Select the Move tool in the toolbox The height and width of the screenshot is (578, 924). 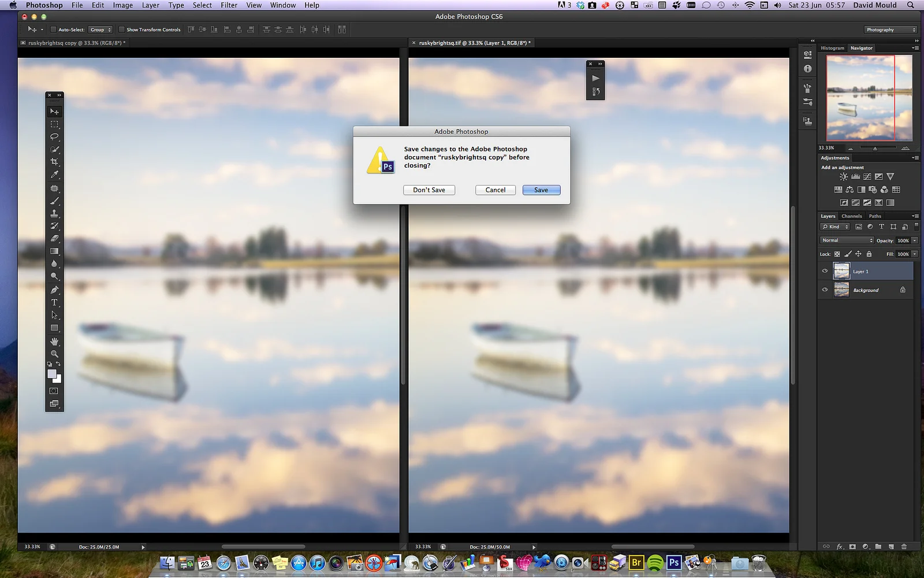pyautogui.click(x=54, y=112)
